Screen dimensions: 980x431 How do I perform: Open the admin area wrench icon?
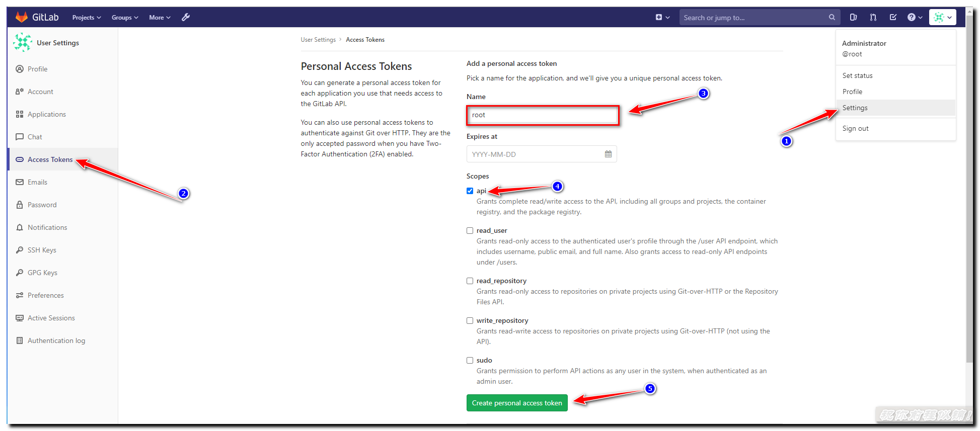click(186, 17)
